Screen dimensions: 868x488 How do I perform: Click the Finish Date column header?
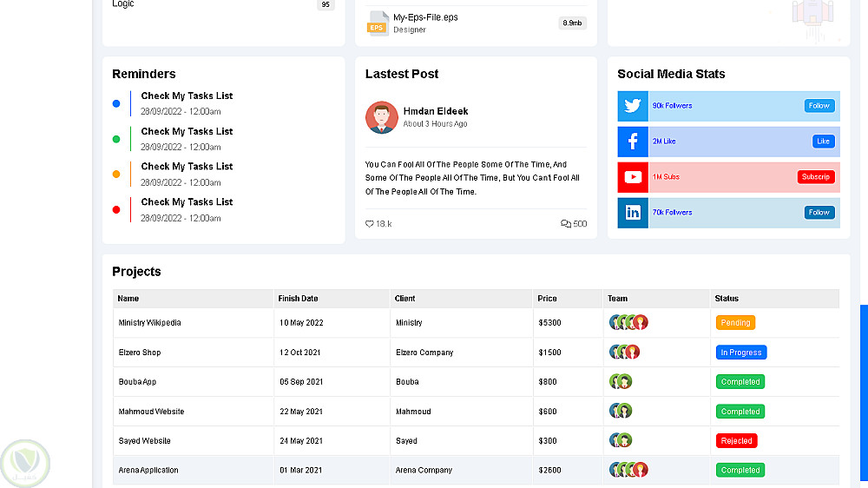(x=298, y=299)
